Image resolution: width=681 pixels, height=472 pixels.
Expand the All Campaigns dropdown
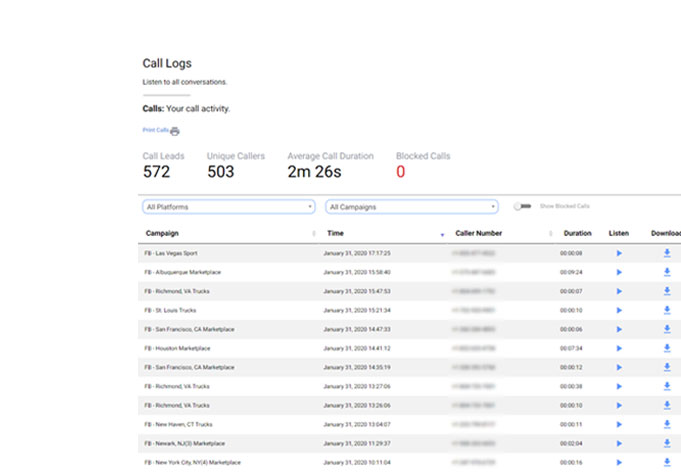pyautogui.click(x=411, y=207)
